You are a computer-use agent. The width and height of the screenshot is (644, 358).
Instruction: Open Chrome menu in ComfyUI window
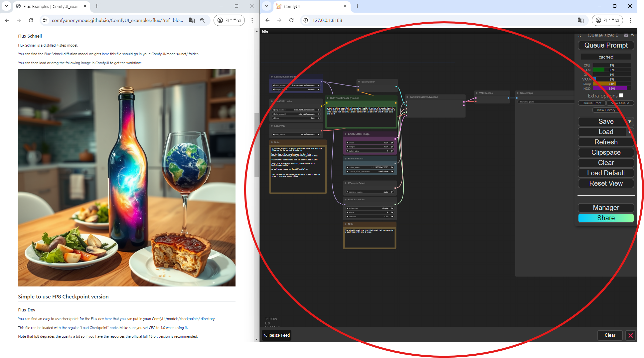click(630, 20)
